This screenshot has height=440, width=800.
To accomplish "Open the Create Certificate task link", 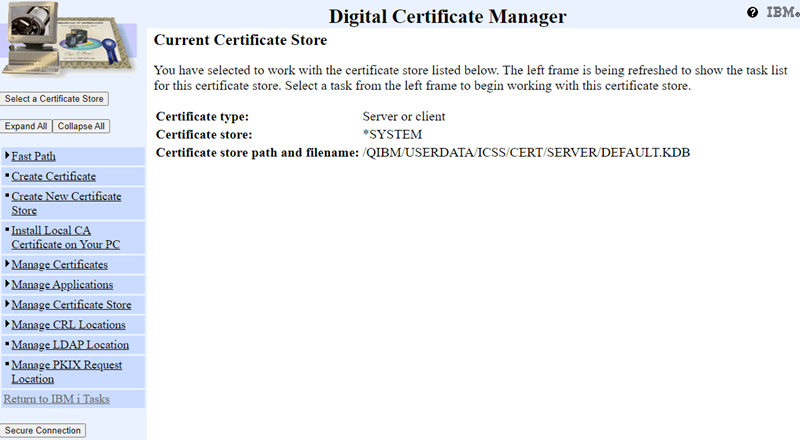I will tap(53, 176).
